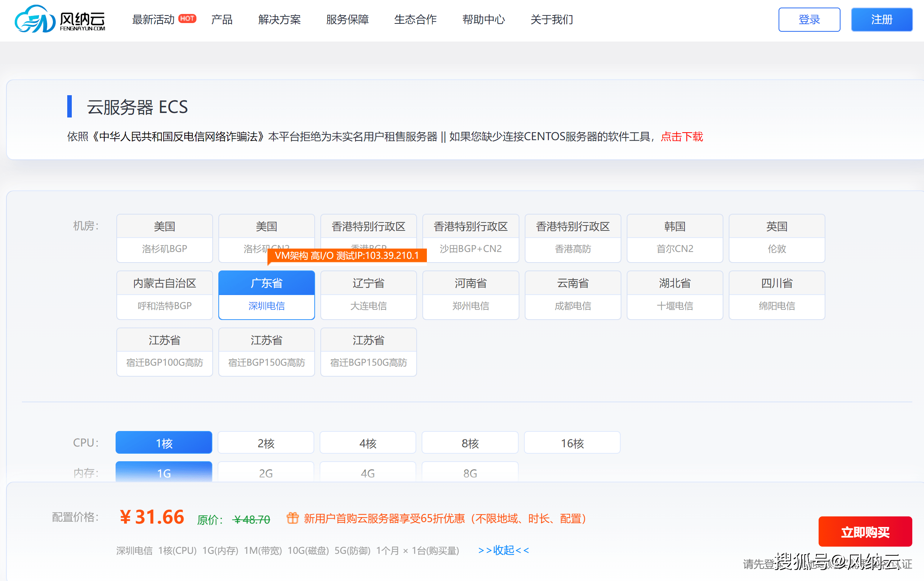The height and width of the screenshot is (581, 924).
Task: Select the 辽宁省 大连电信 datacenter
Action: 369,295
